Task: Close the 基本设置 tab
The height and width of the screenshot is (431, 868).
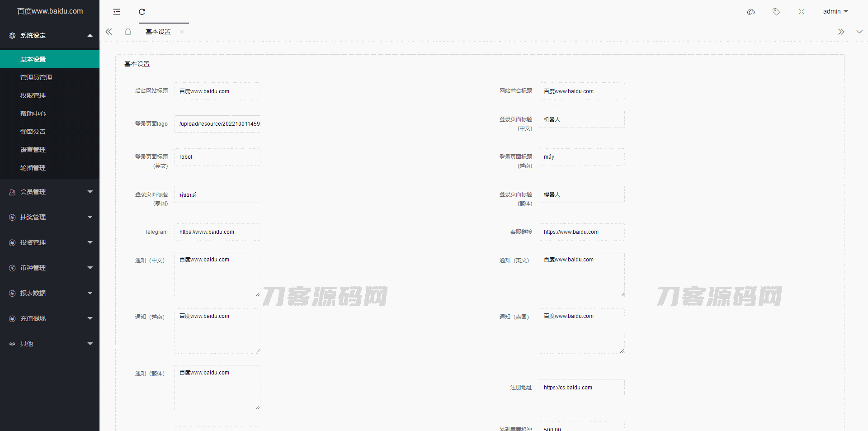Action: [182, 32]
